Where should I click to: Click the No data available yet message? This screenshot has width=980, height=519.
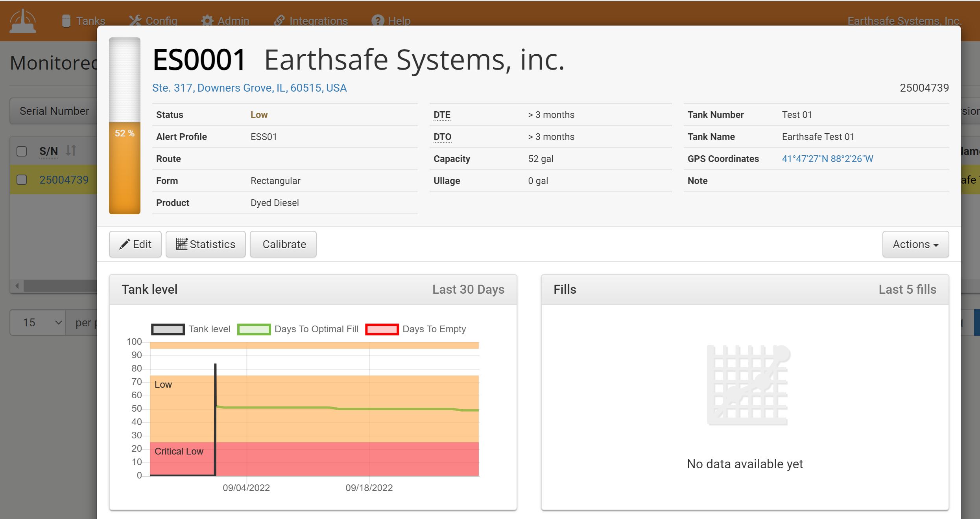tap(745, 464)
